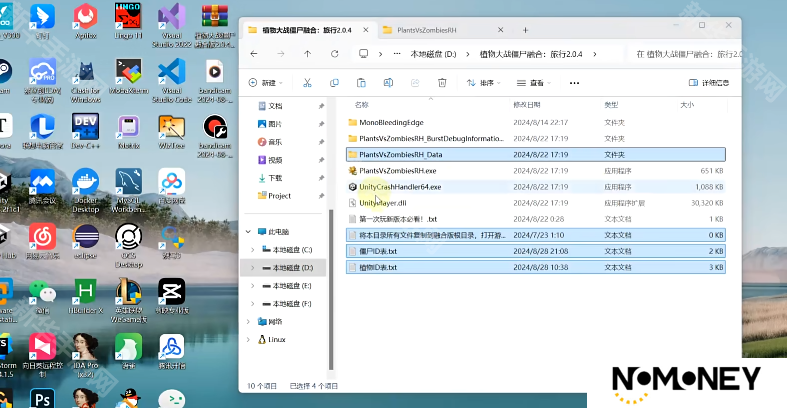Open 查看 (View) dropdown in toolbar

(x=534, y=83)
